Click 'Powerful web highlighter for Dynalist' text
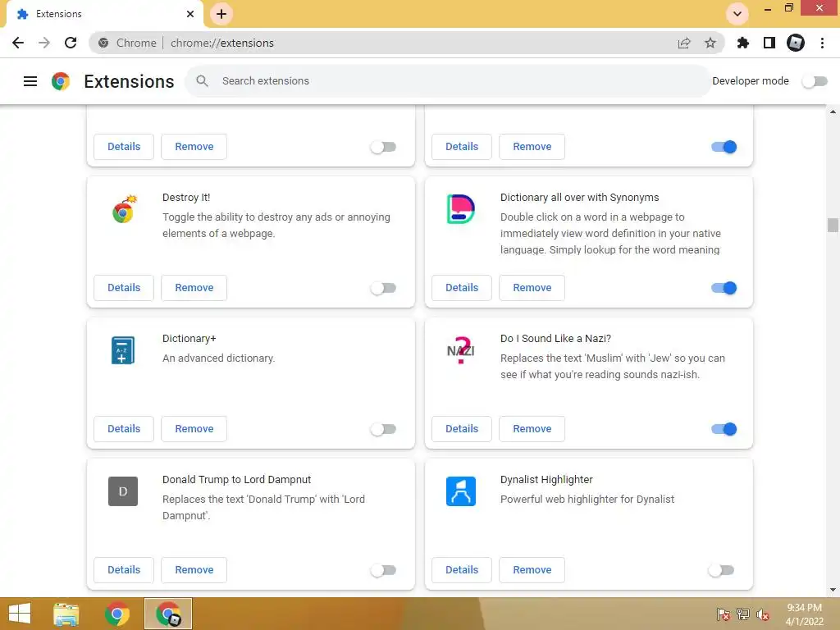The width and height of the screenshot is (840, 630). tap(587, 500)
